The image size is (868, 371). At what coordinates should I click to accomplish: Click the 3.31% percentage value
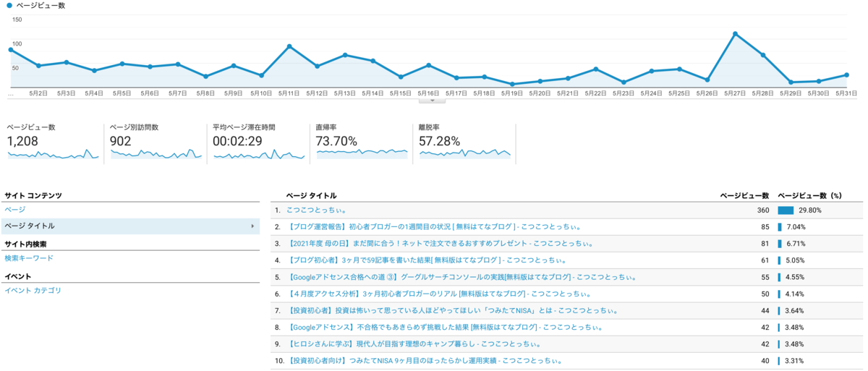click(795, 360)
